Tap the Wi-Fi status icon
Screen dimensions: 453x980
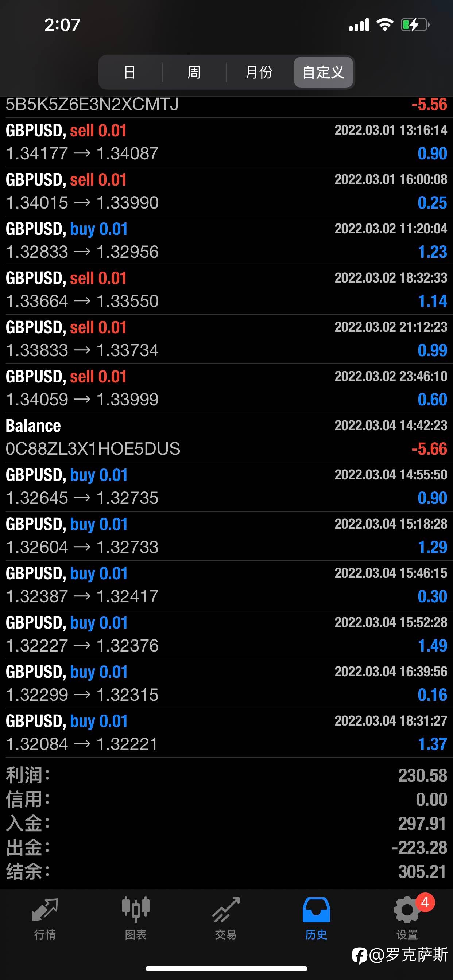(385, 25)
